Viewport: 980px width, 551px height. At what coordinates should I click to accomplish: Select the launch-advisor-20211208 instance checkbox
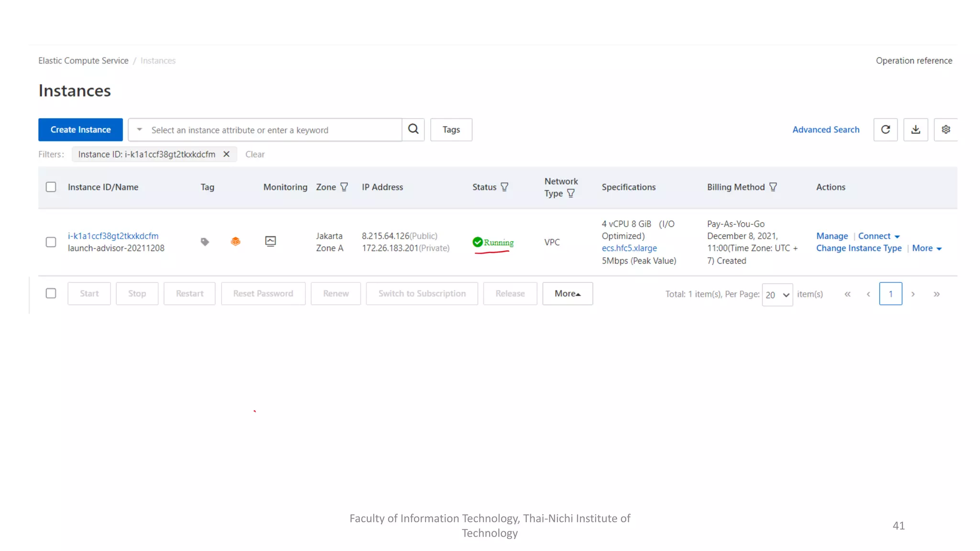pos(51,242)
